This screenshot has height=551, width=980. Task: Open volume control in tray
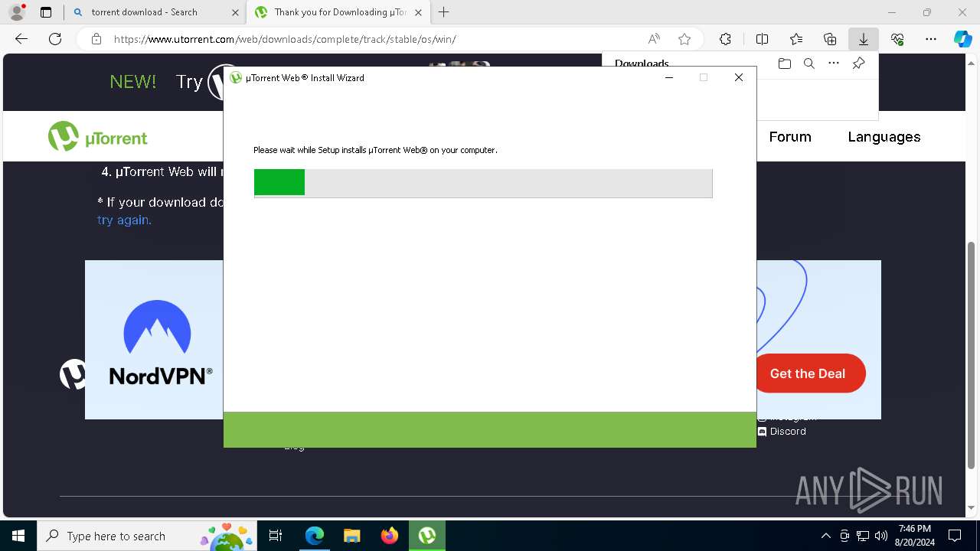pyautogui.click(x=881, y=536)
